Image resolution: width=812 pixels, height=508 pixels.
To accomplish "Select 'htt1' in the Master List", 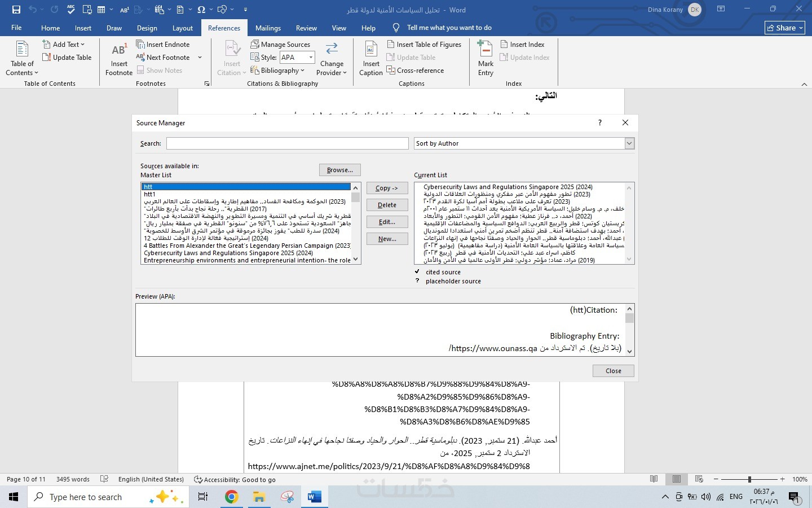I will (246, 194).
